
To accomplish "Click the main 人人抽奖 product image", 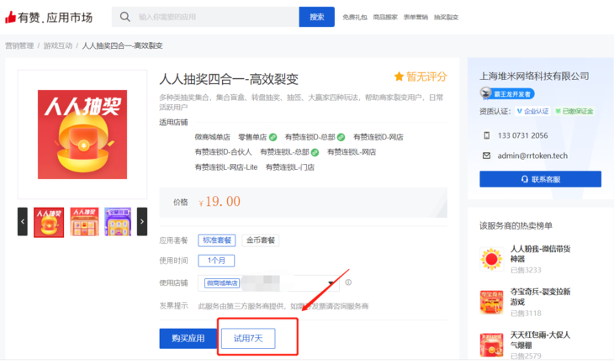I will [x=82, y=135].
